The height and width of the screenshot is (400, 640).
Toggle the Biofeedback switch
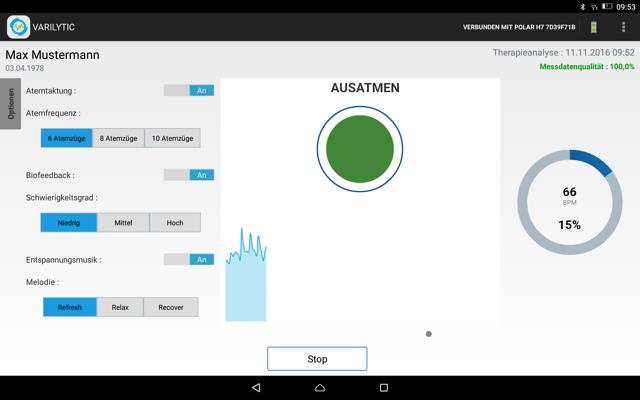click(x=189, y=175)
